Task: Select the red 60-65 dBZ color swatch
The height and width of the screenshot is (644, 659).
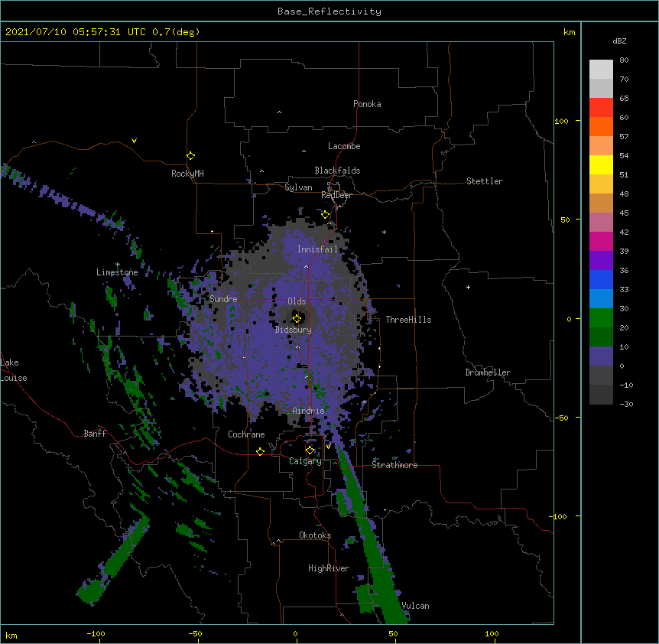Action: 601,108
